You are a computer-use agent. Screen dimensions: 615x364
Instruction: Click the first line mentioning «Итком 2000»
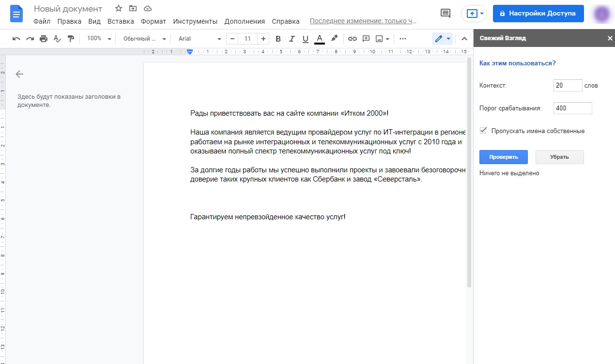[289, 113]
